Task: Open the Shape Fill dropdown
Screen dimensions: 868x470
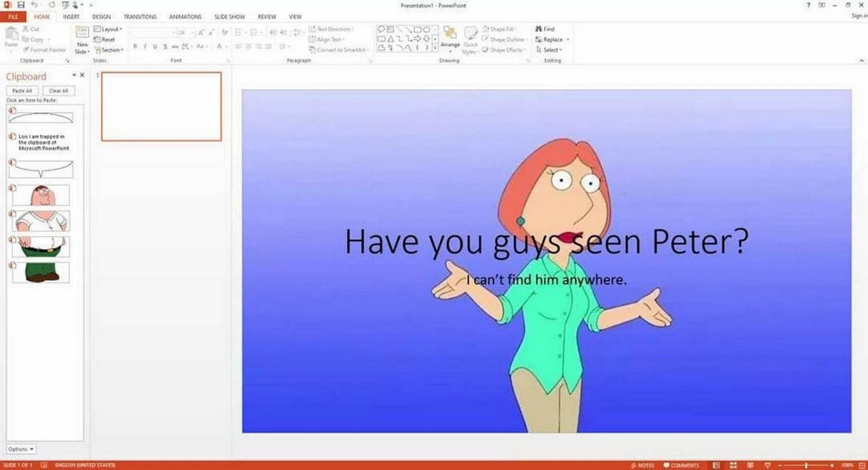Action: point(500,29)
